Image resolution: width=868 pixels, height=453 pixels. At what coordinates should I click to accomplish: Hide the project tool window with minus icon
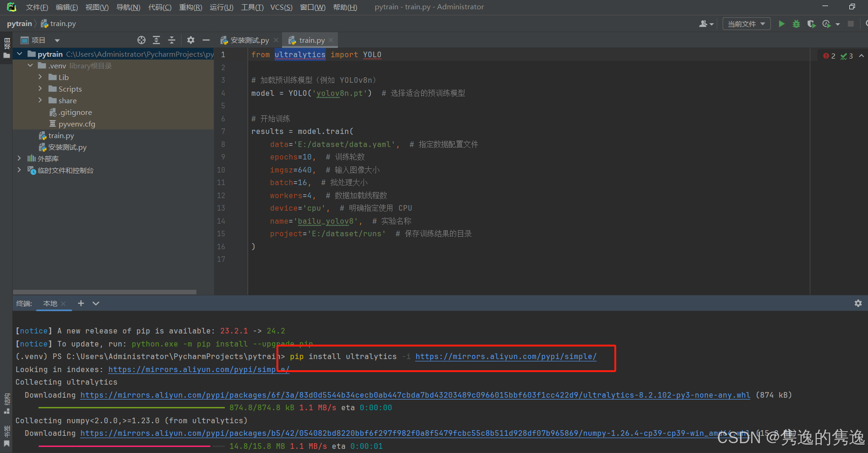click(x=206, y=40)
